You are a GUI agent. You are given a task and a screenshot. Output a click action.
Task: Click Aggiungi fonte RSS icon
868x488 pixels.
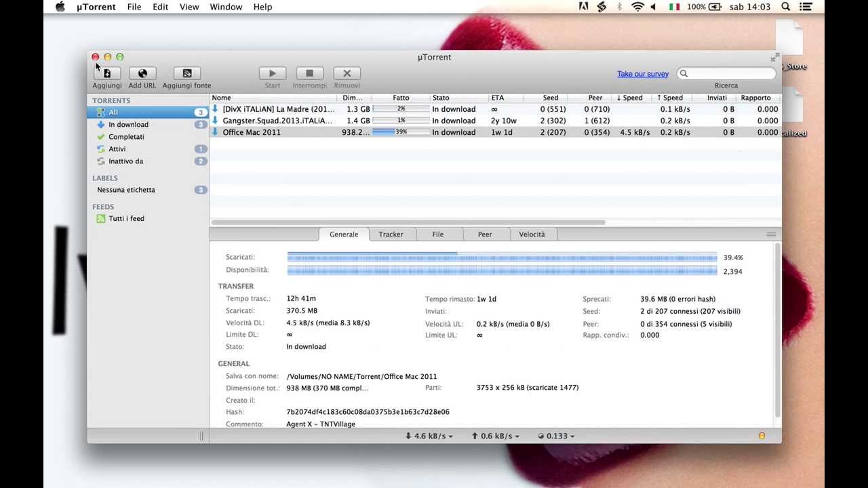click(187, 73)
